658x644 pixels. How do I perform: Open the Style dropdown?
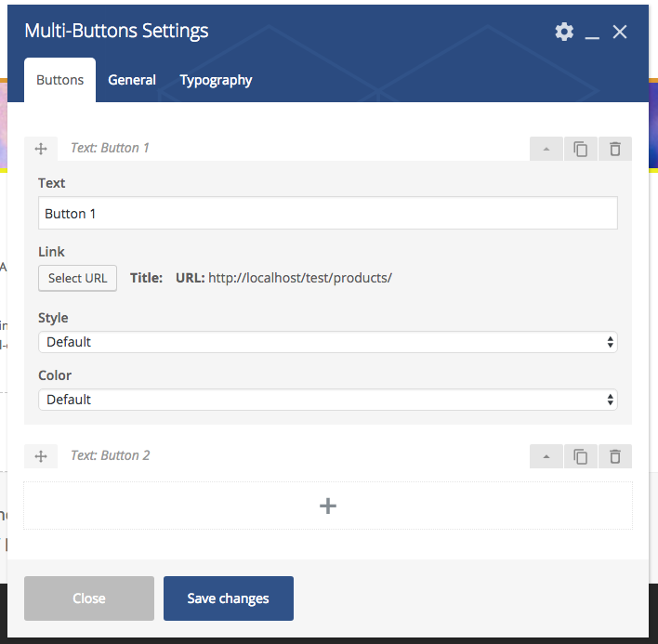(x=327, y=342)
